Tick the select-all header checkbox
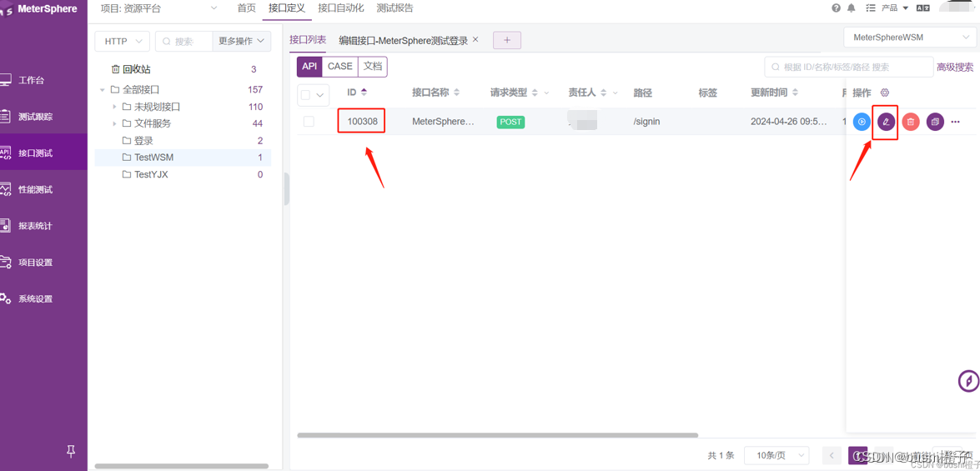 point(305,95)
